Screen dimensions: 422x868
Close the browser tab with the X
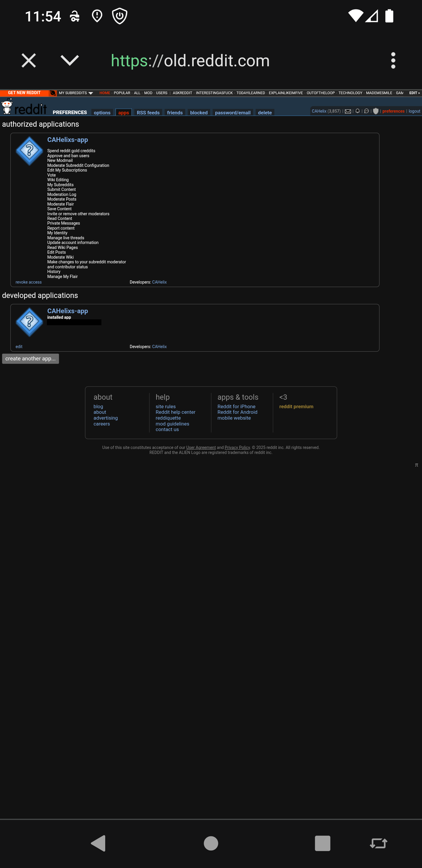(x=29, y=61)
